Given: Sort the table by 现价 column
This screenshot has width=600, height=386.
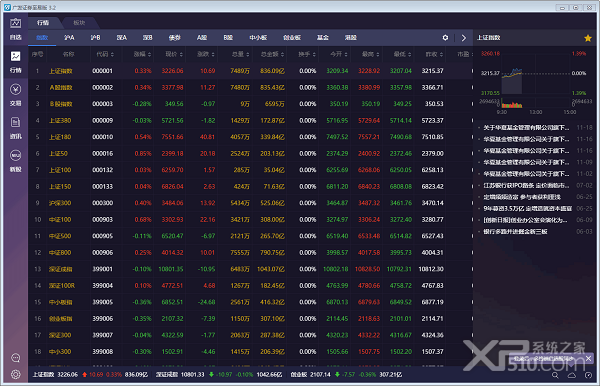Looking at the screenshot, I should pyautogui.click(x=174, y=54).
